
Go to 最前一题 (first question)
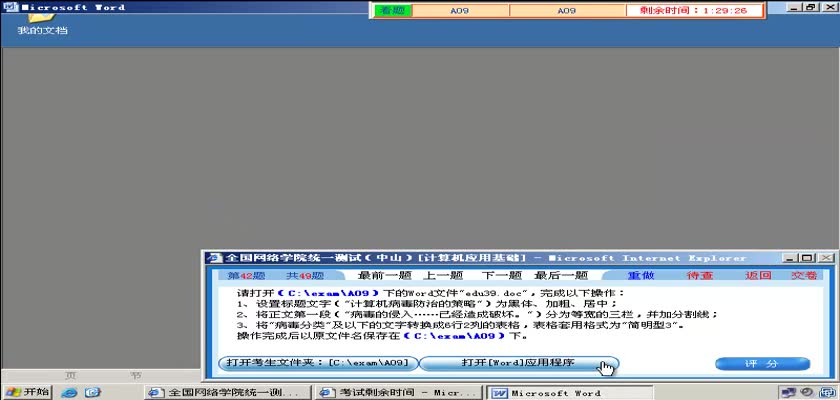(x=384, y=275)
